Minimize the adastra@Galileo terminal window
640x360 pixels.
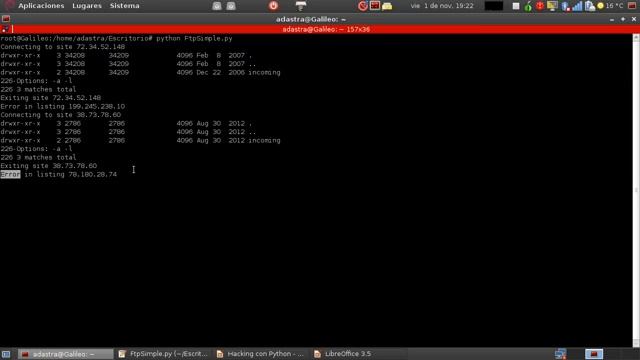(x=612, y=19)
